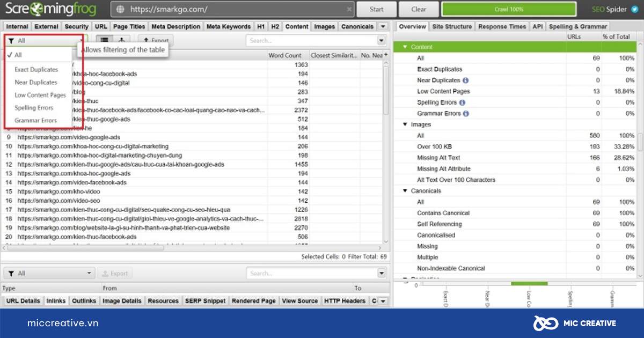Focus the lower panel Search field
Image resolution: width=644 pixels, height=338 pixels.
pos(311,273)
